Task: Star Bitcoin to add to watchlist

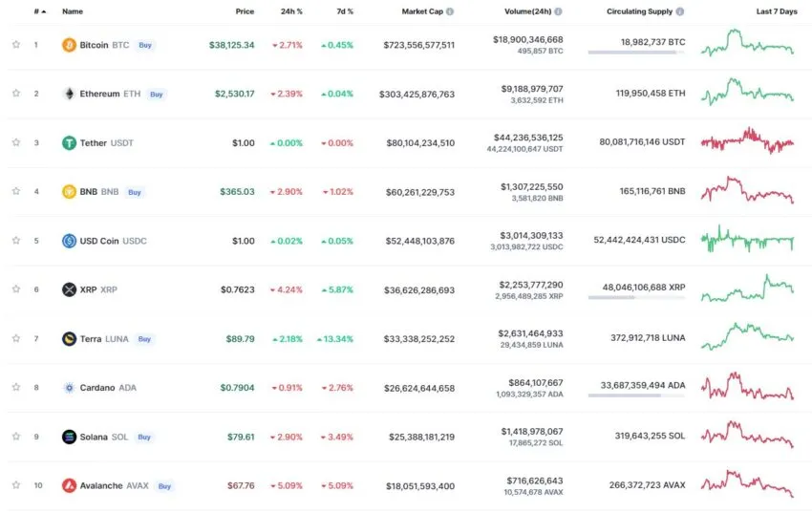Action: coord(16,45)
